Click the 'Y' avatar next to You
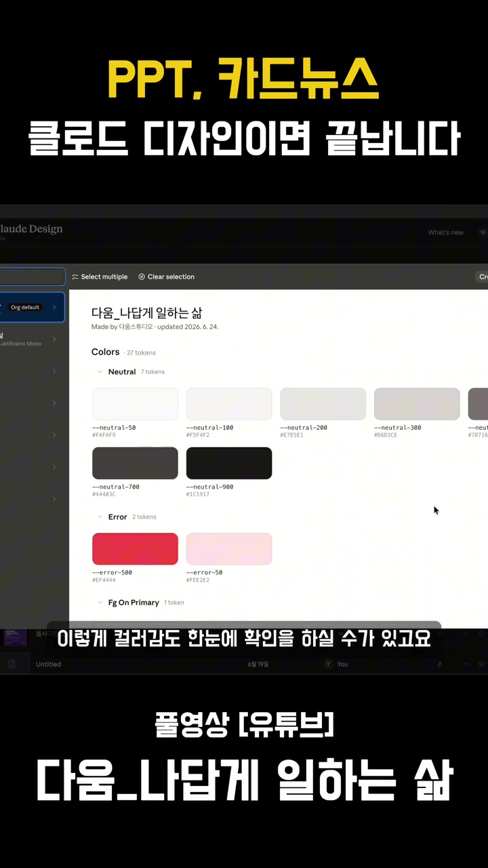This screenshot has width=488, height=868. [x=329, y=664]
